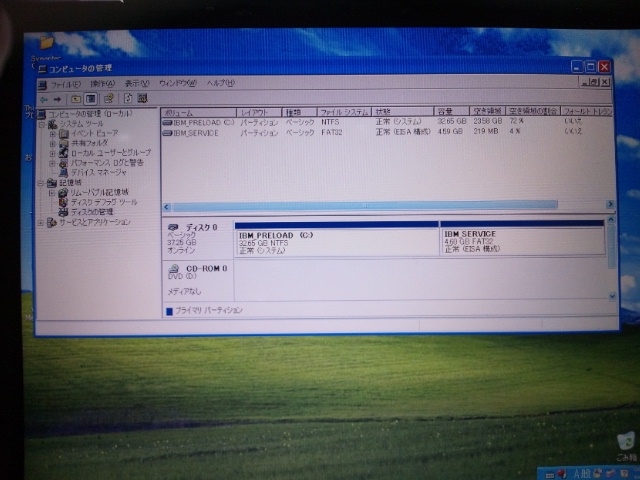Select the リムーバブル記憶域 icon

[x=63, y=193]
